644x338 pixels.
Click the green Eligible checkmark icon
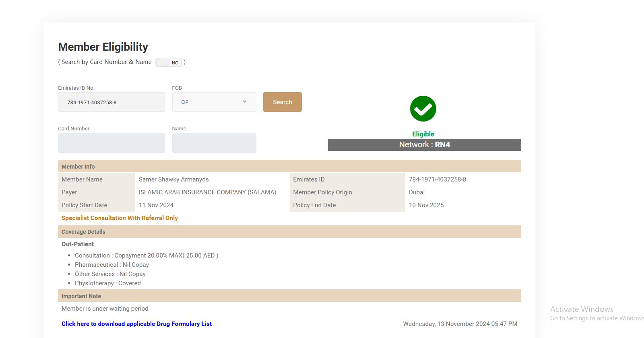(423, 109)
